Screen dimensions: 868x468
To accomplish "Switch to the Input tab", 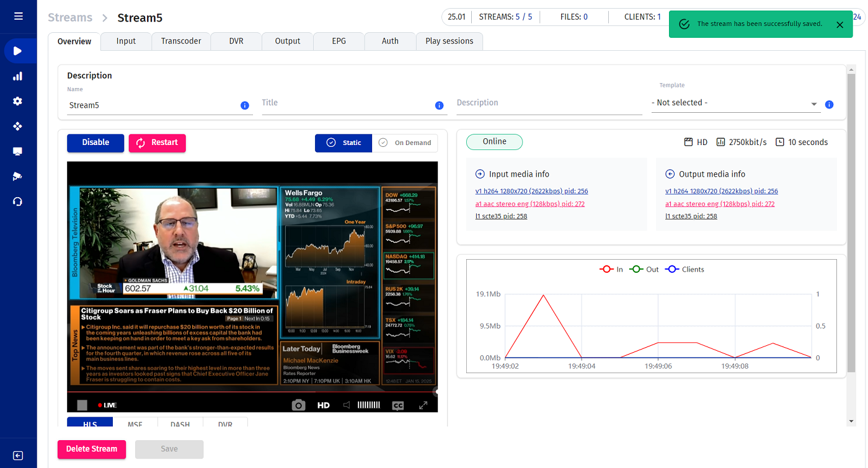I will tap(126, 41).
